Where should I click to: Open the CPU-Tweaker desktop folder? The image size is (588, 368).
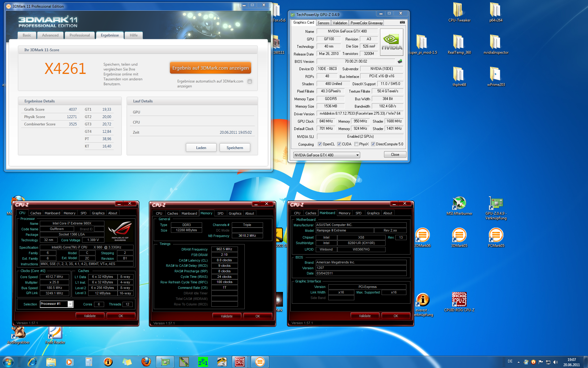point(459,12)
